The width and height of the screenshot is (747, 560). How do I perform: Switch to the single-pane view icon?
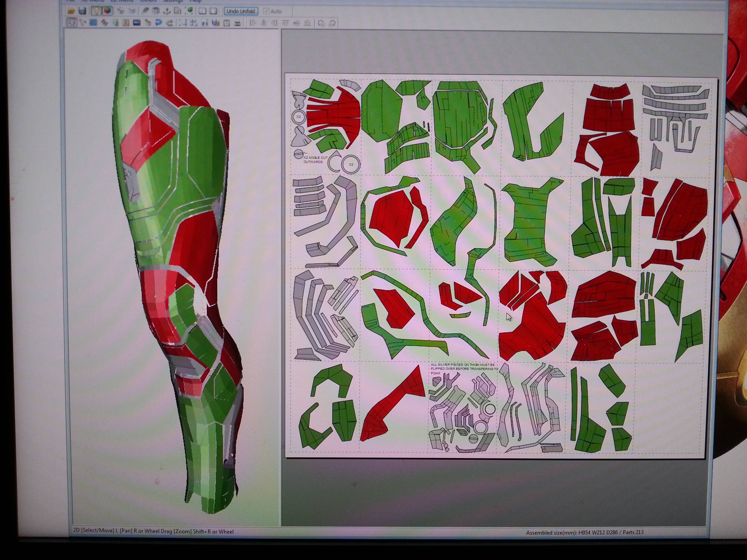coord(214,11)
